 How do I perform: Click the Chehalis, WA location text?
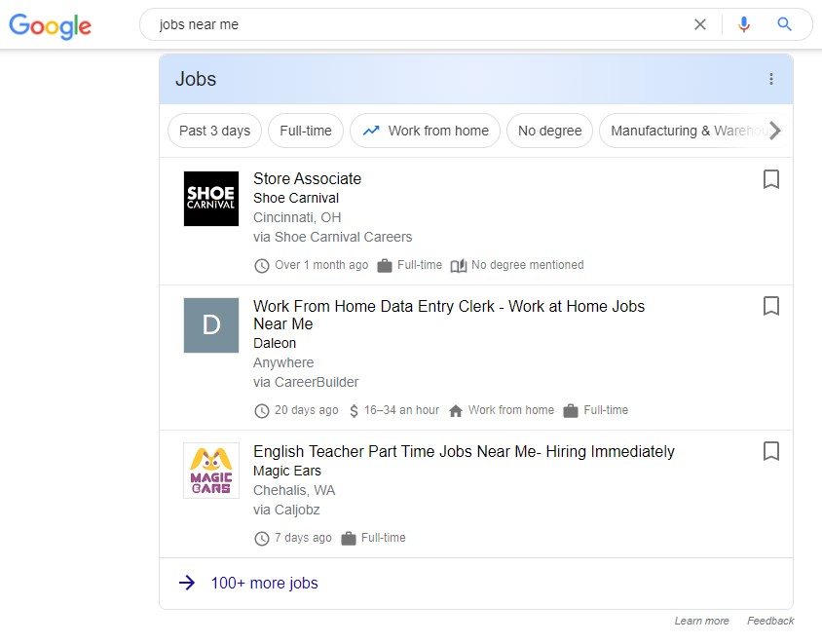coord(294,490)
